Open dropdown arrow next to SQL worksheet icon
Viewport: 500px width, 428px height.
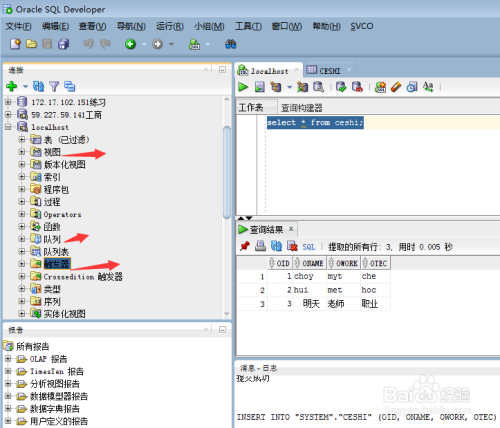(208, 44)
